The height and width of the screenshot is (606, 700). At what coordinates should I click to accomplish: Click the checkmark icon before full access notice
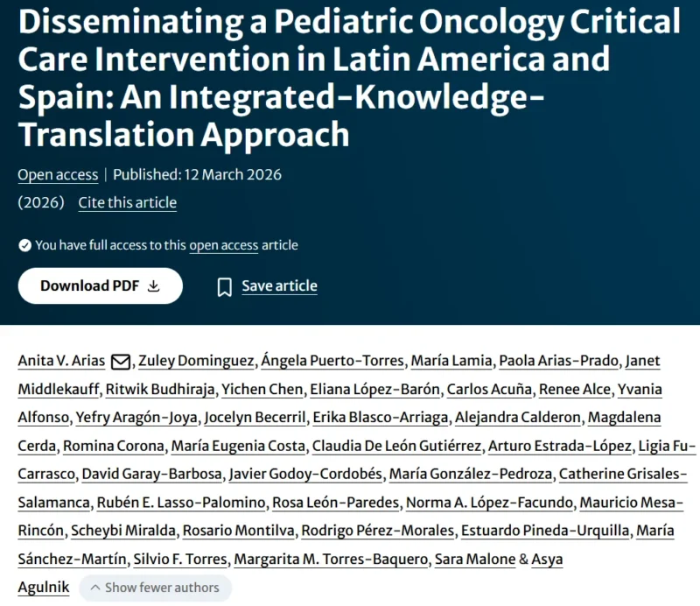pyautogui.click(x=24, y=245)
